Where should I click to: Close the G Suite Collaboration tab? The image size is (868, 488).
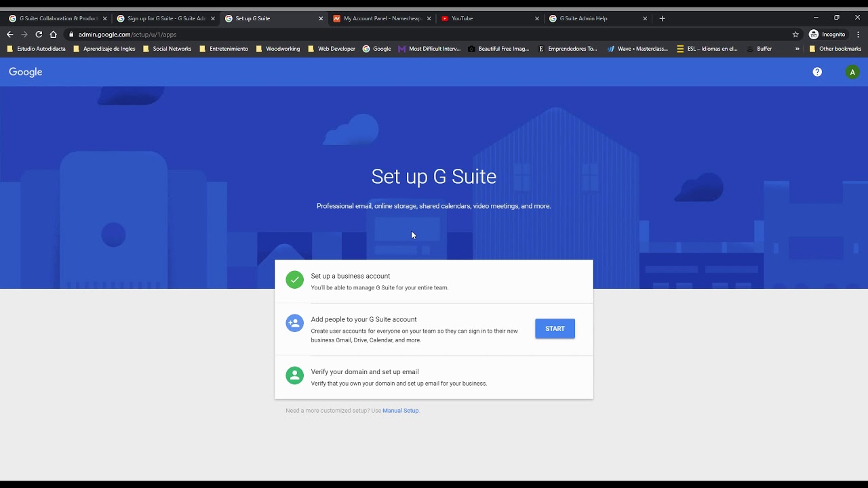point(104,18)
